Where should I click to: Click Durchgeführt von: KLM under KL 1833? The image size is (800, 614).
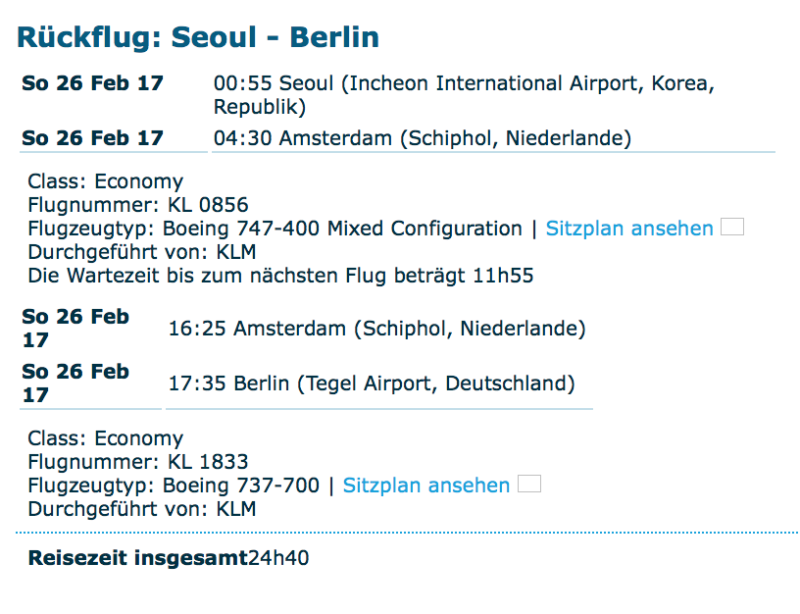141,508
